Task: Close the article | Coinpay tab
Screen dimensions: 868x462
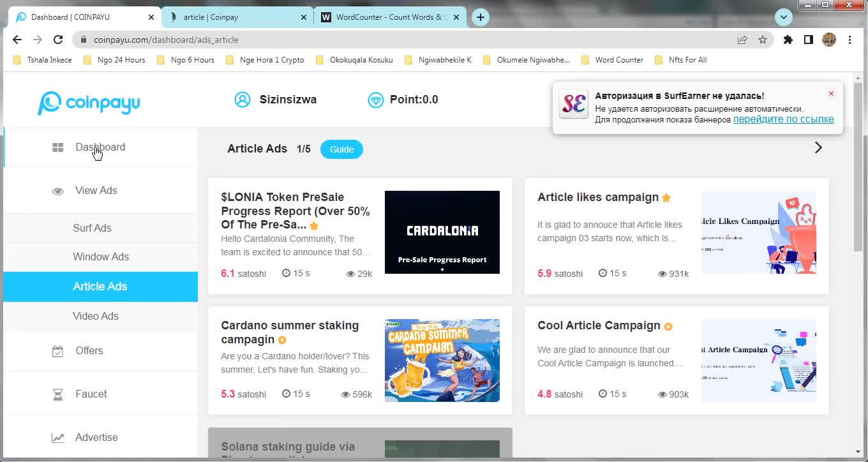Action: pyautogui.click(x=304, y=17)
